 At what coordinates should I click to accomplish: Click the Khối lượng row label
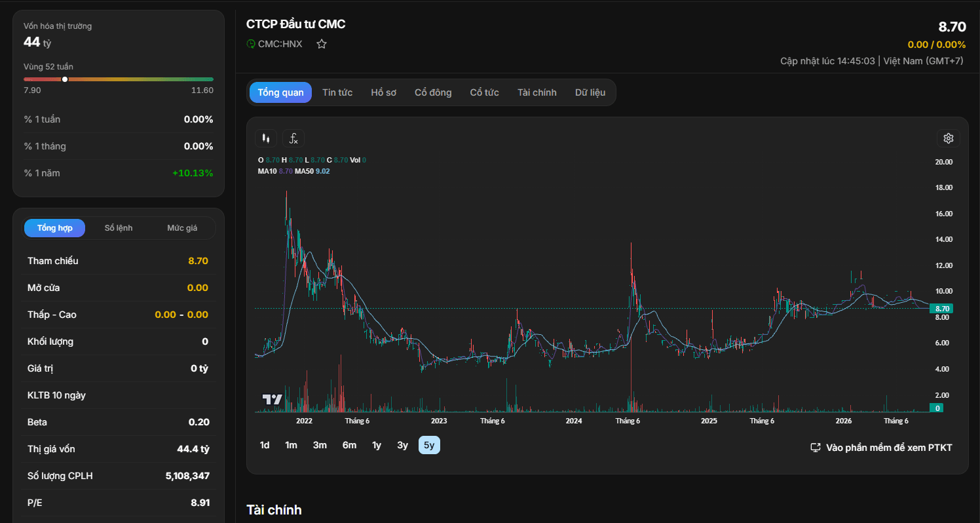[50, 341]
